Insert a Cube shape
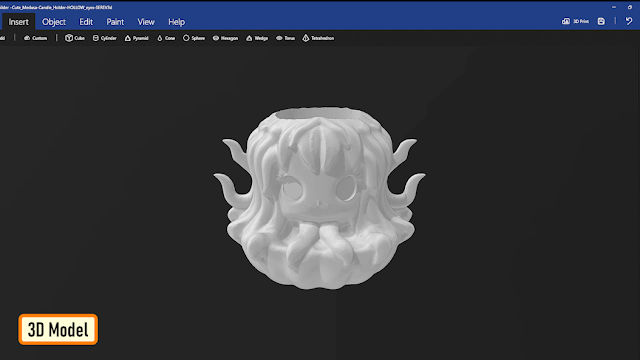The height and width of the screenshot is (360, 640). click(75, 38)
